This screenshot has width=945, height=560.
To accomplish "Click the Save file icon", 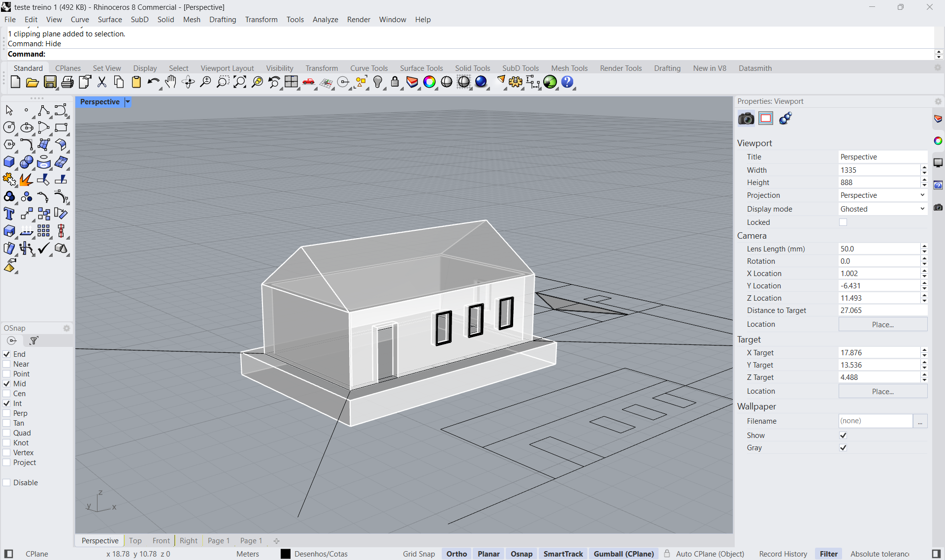I will (x=50, y=82).
